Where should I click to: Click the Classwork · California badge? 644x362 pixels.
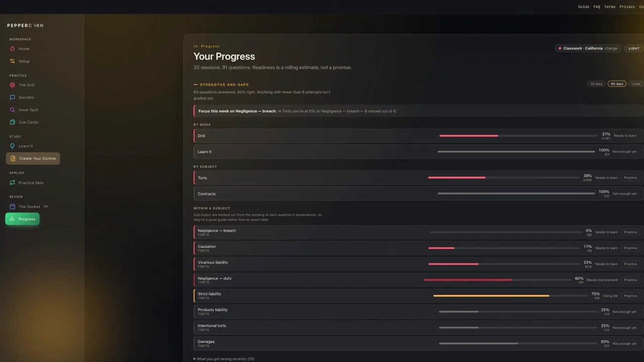(x=587, y=48)
